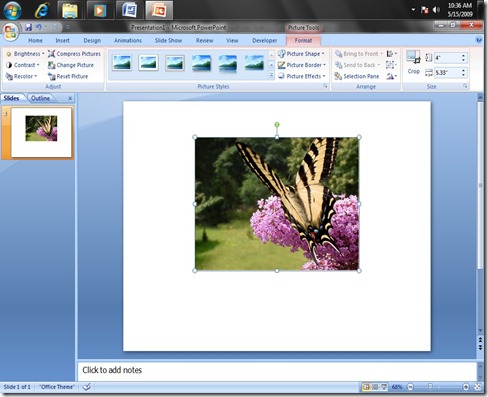This screenshot has height=397, width=488.
Task: Switch to the Slides pane tab
Action: [x=12, y=98]
